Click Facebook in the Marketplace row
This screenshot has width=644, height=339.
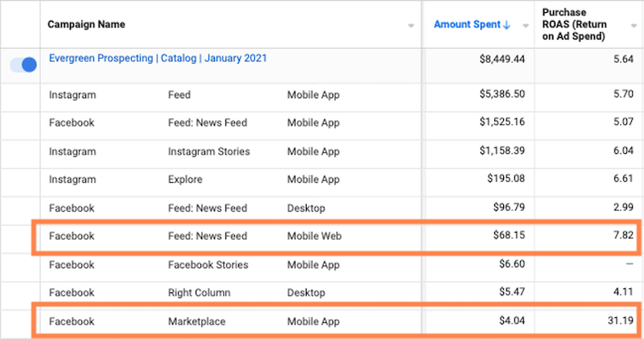[x=72, y=322]
